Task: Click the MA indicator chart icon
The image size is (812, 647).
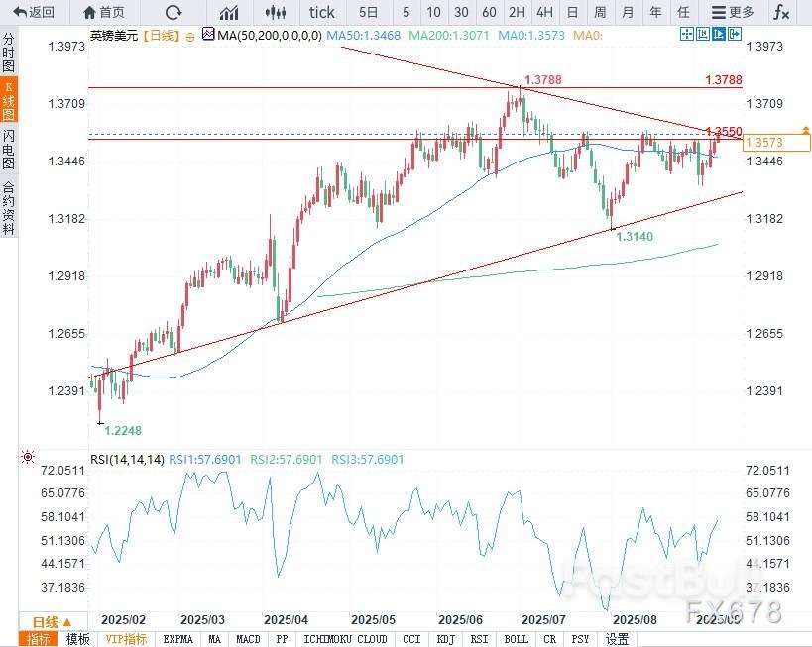Action: tap(206, 34)
